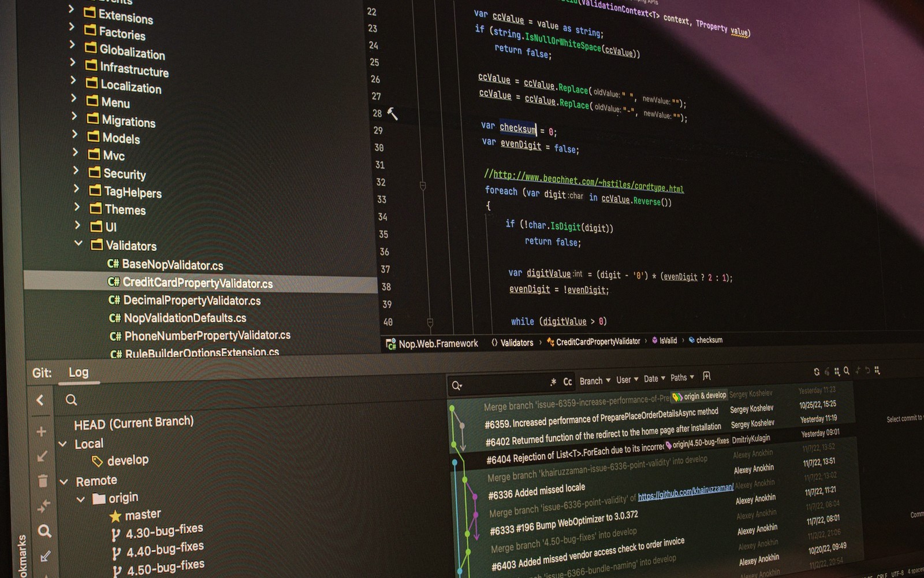The height and width of the screenshot is (578, 924).
Task: Open the Date filter dropdown
Action: (654, 379)
